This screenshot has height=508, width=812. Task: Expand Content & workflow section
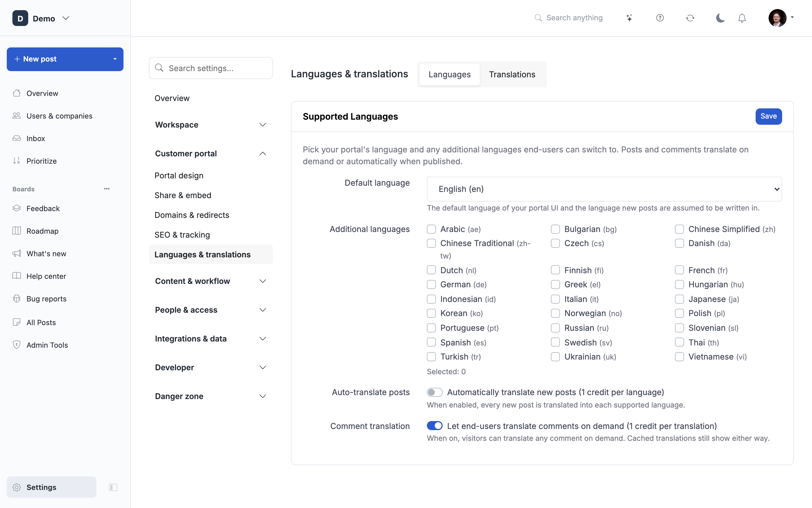point(211,281)
